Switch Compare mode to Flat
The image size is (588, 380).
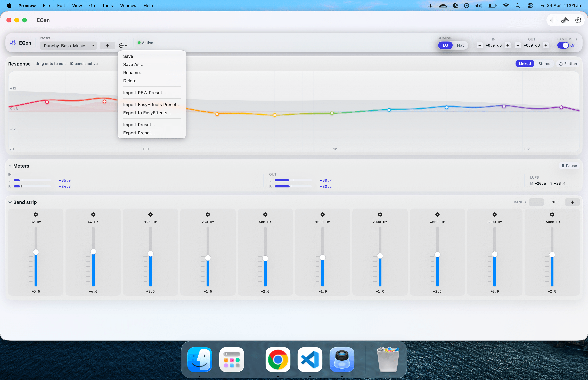tap(460, 45)
